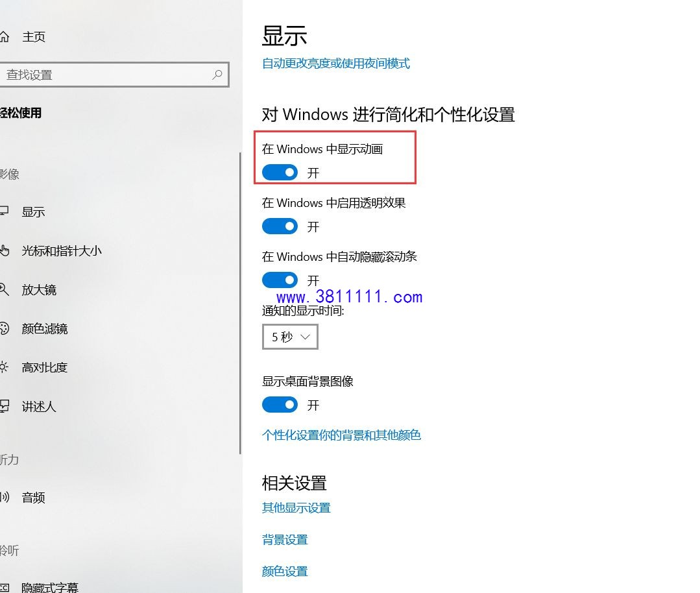Screen dimensions: 700x593
Task: Select 显示 in the sidebar
Action: [34, 212]
